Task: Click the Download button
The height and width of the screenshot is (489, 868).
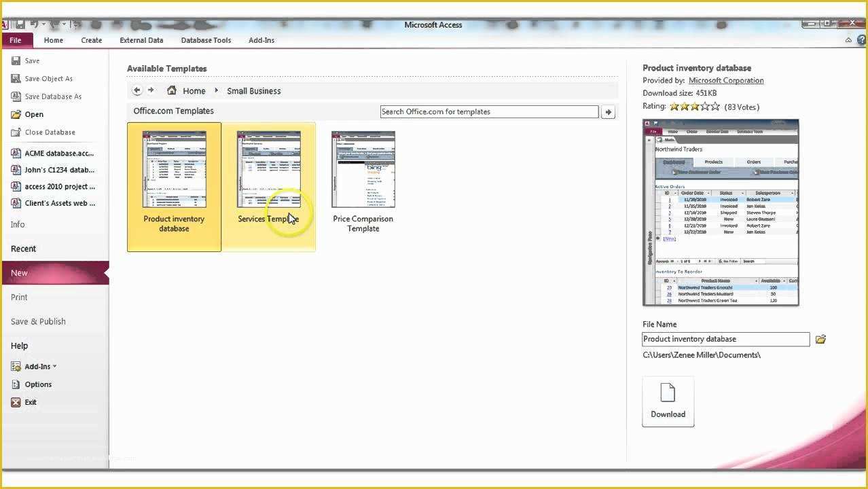Action: click(668, 401)
